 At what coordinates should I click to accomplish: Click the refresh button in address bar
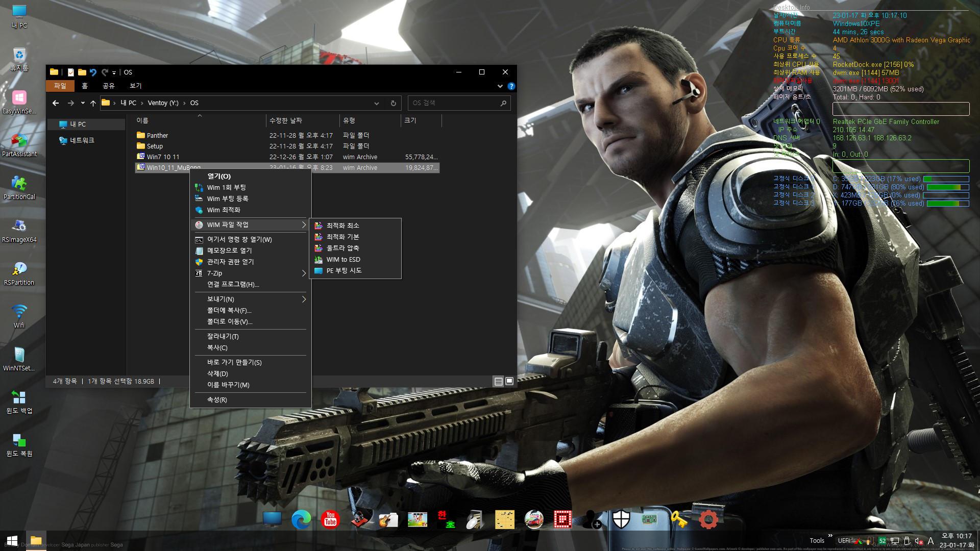coord(393,103)
